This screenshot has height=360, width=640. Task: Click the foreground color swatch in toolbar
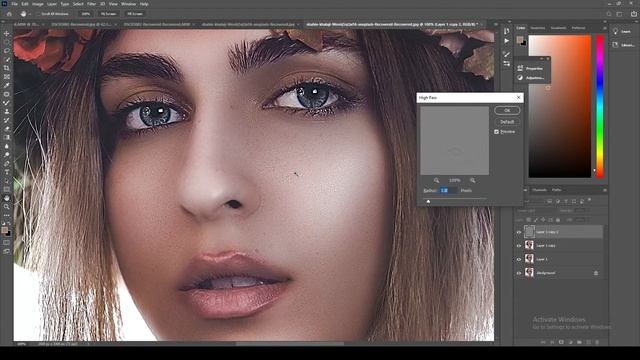(x=4, y=231)
